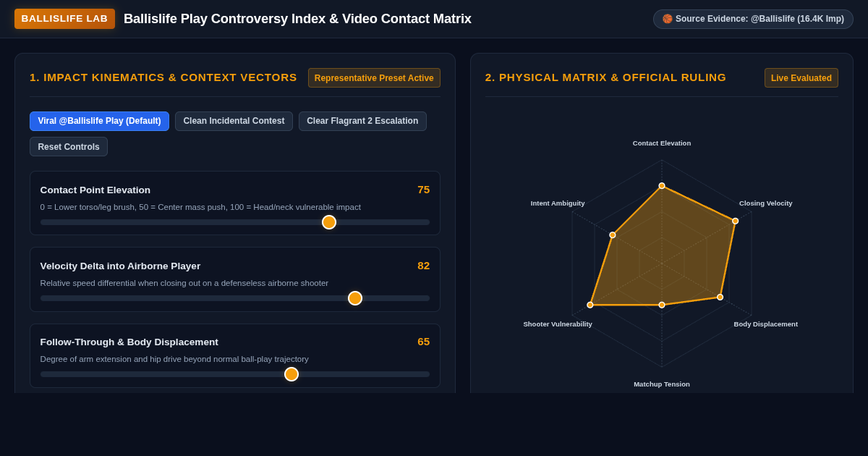Adjust the Follow-Through & Body Displacement slider handle
This screenshot has height=456, width=868.
click(292, 374)
